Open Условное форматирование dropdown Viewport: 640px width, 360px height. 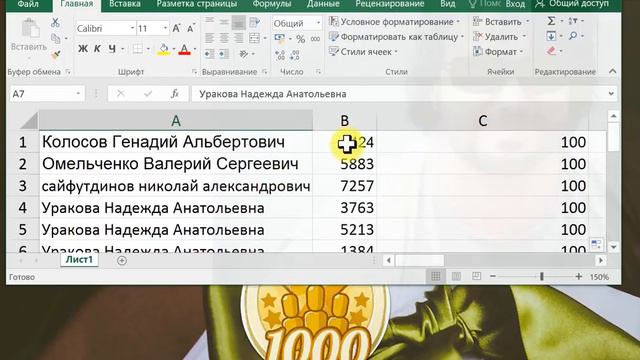click(395, 22)
